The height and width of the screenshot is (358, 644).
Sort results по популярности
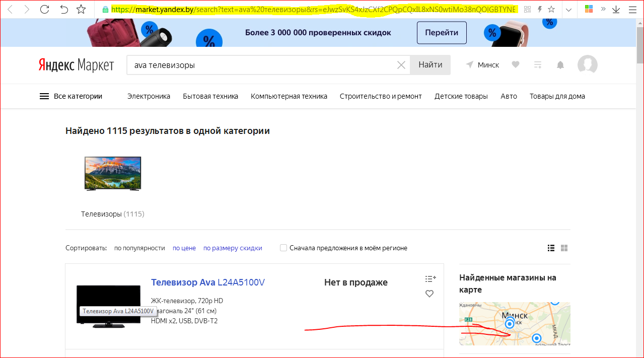pos(139,248)
